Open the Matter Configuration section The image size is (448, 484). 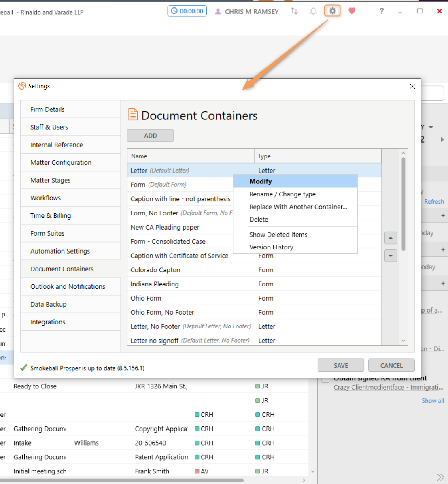pyautogui.click(x=70, y=162)
